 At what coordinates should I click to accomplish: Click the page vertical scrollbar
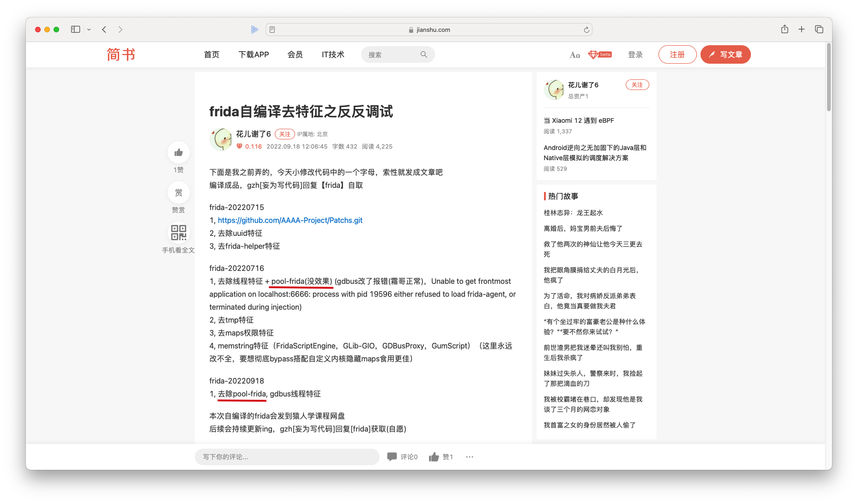click(829, 78)
